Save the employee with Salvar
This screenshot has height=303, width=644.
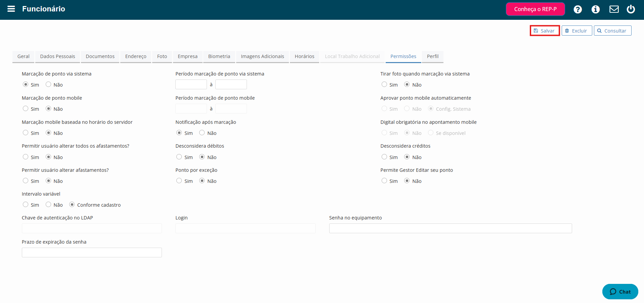coord(545,31)
